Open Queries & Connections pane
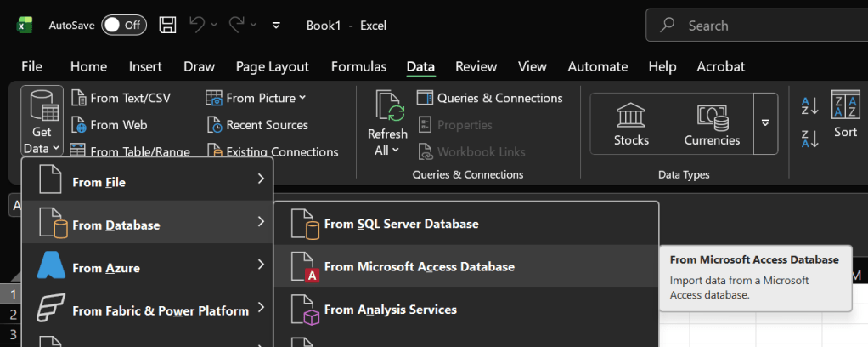868x347 pixels. click(490, 98)
